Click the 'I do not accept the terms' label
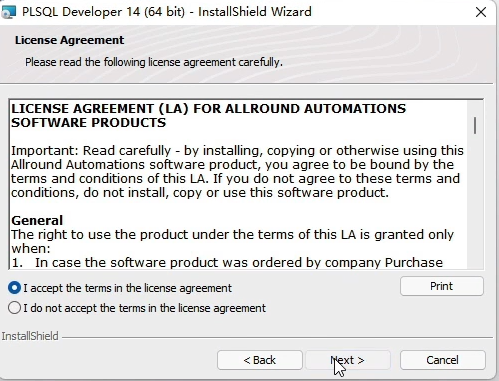Viewport: 499px width, 381px height. (144, 308)
